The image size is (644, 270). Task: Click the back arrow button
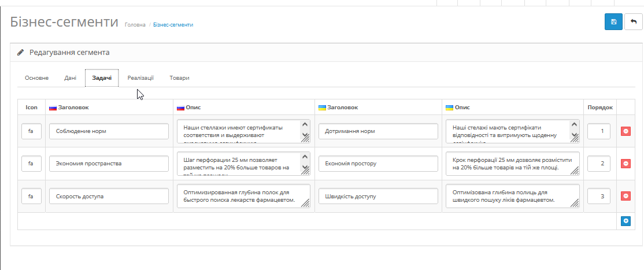pyautogui.click(x=634, y=22)
